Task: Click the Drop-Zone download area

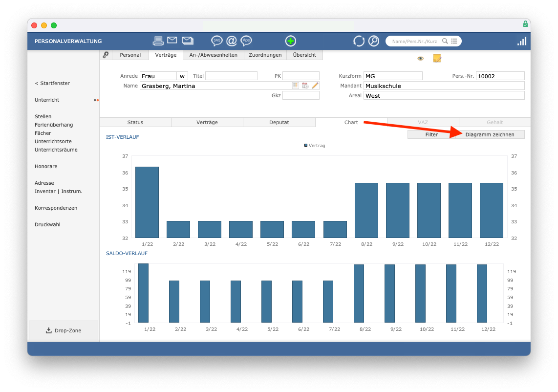Action: click(x=64, y=330)
